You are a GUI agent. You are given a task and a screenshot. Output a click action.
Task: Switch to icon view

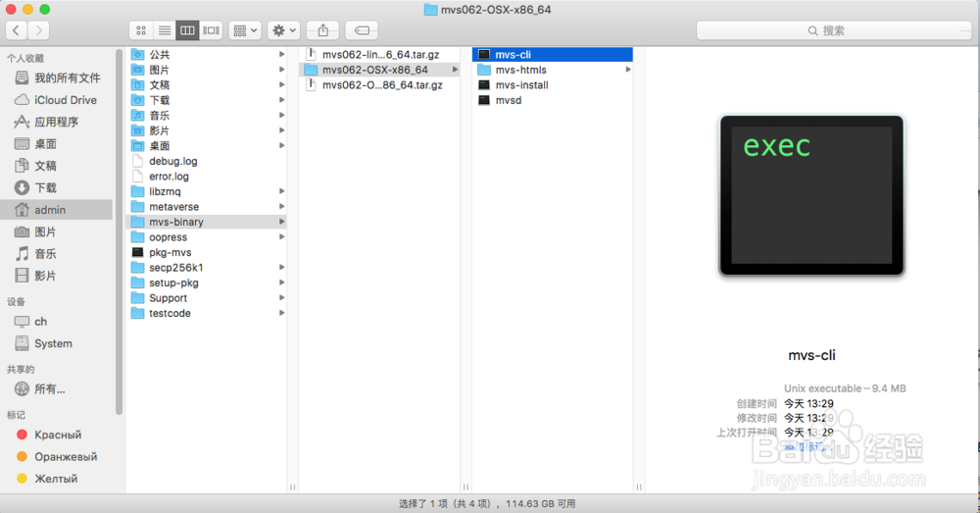(140, 30)
